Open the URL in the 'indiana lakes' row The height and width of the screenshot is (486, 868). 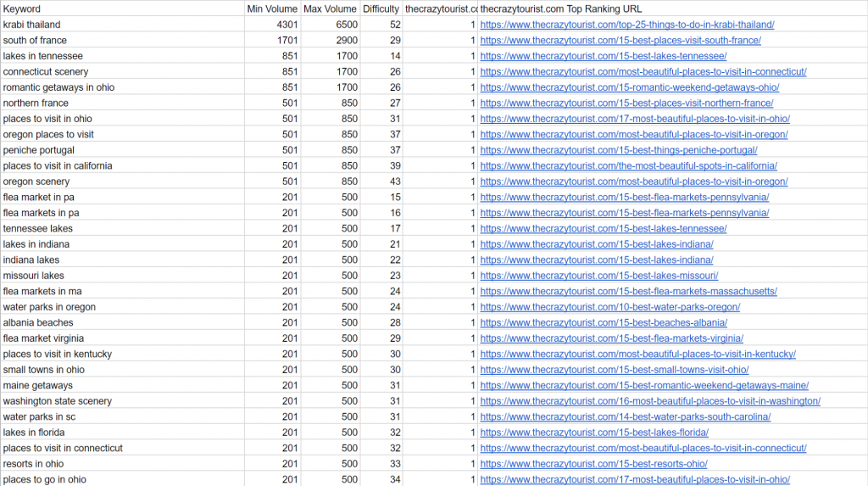pyautogui.click(x=597, y=260)
